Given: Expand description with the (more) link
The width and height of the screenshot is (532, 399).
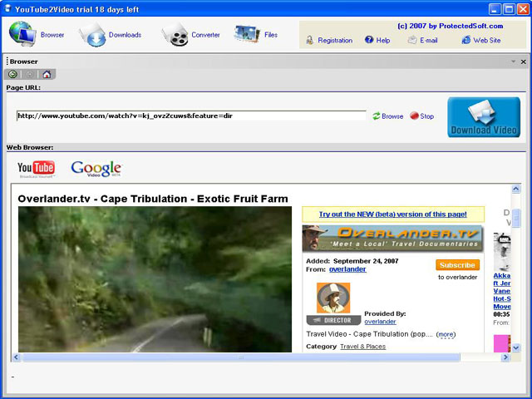Looking at the screenshot, I should pos(446,334).
